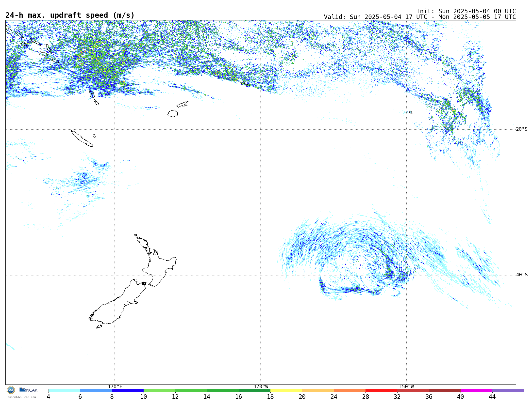Click the colorbar tick label '32'
Image resolution: width=532 pixels, height=400 pixels.
pos(397,397)
